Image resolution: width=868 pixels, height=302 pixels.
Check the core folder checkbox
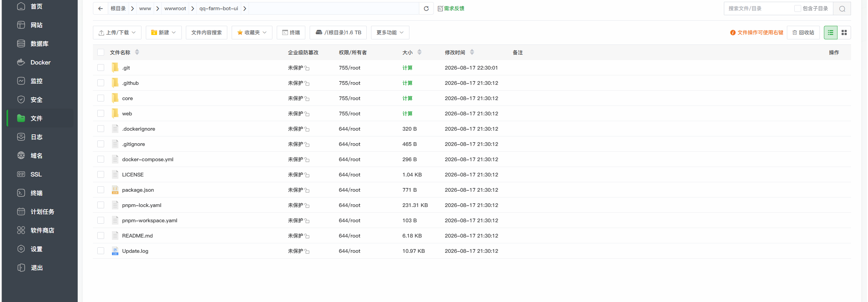101,98
